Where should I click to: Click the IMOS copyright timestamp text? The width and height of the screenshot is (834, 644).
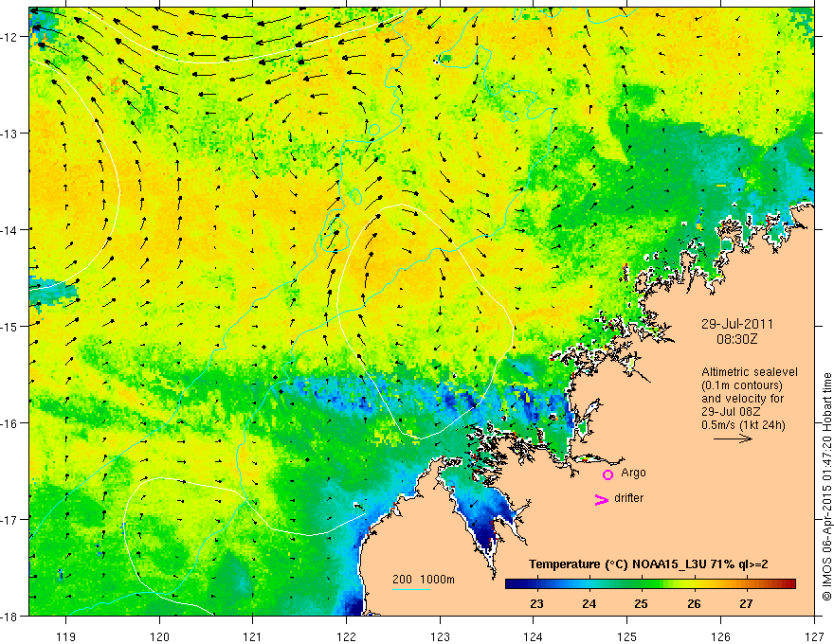click(x=826, y=487)
